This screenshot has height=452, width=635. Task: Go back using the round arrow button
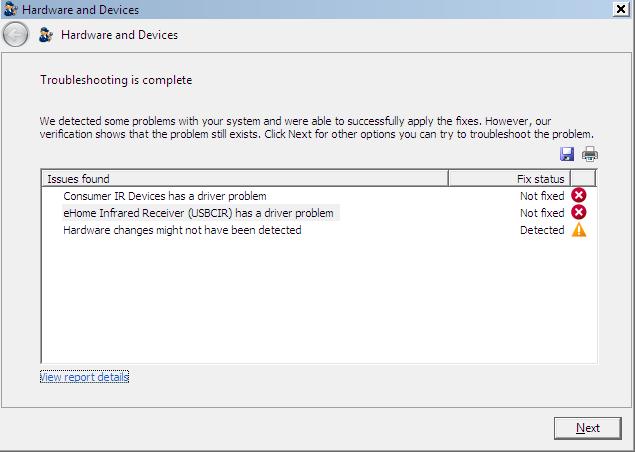click(x=15, y=35)
